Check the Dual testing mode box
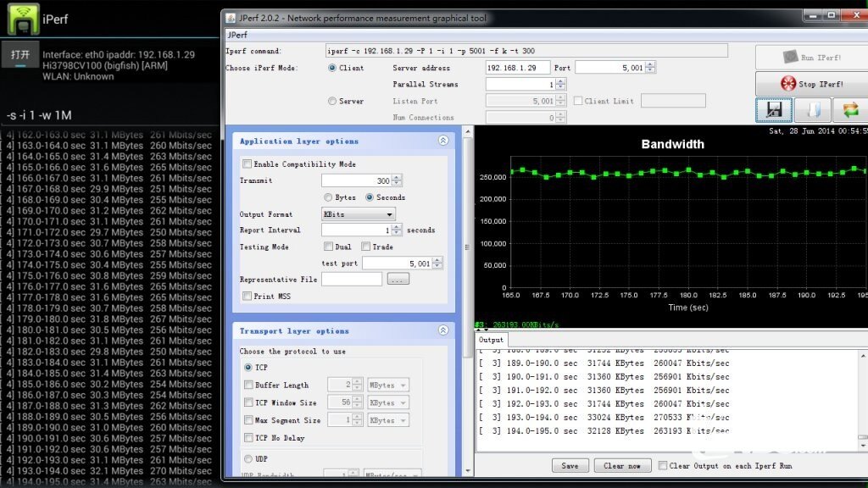Image resolution: width=868 pixels, height=488 pixels. pos(329,247)
